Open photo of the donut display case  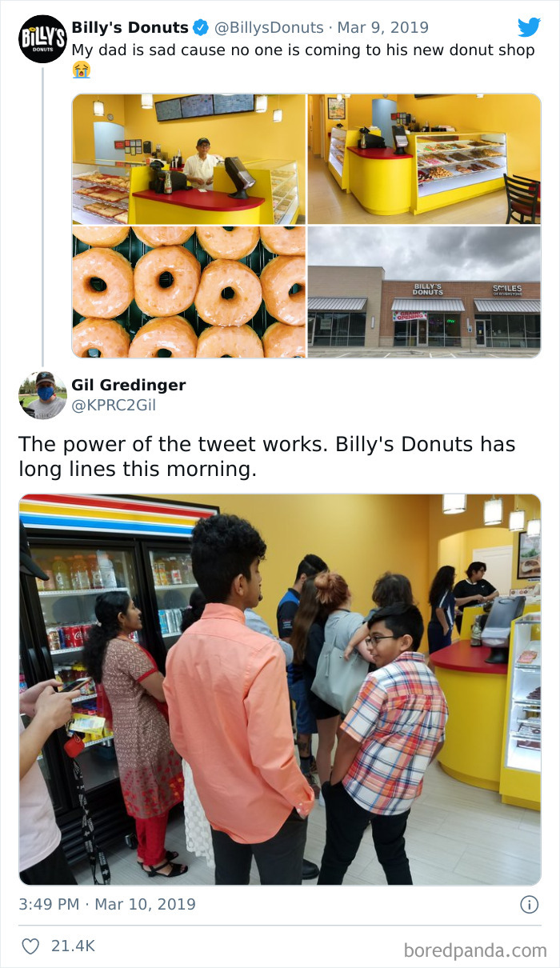[424, 159]
